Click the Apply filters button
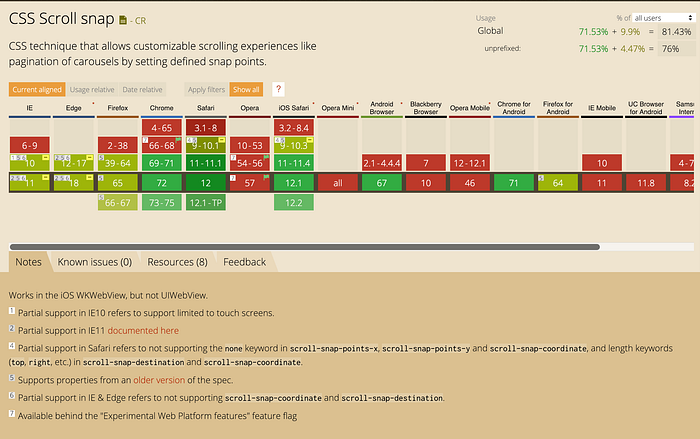The width and height of the screenshot is (700, 439). pos(206,89)
